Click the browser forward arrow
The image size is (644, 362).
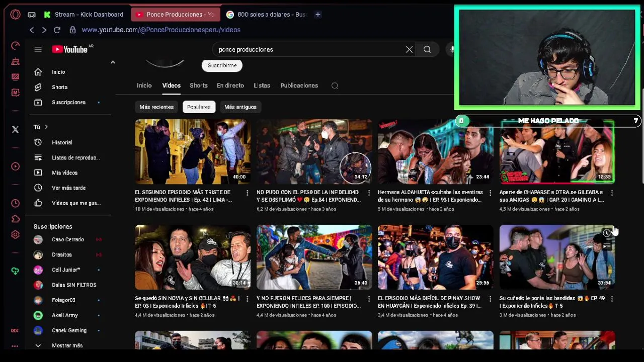pyautogui.click(x=44, y=30)
